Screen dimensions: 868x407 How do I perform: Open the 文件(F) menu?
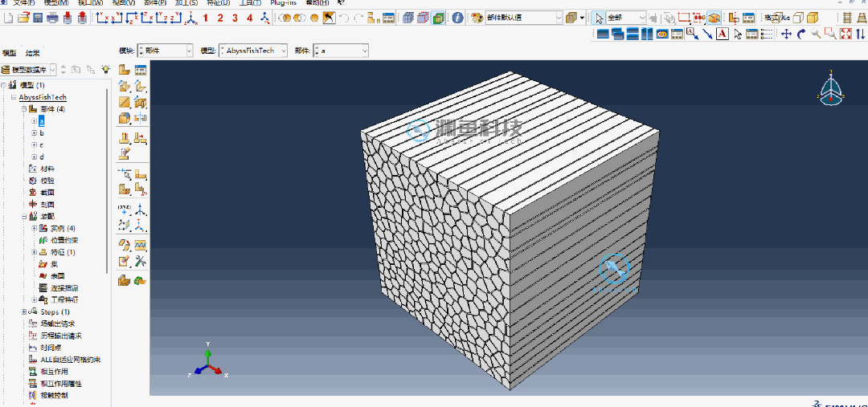click(24, 2)
